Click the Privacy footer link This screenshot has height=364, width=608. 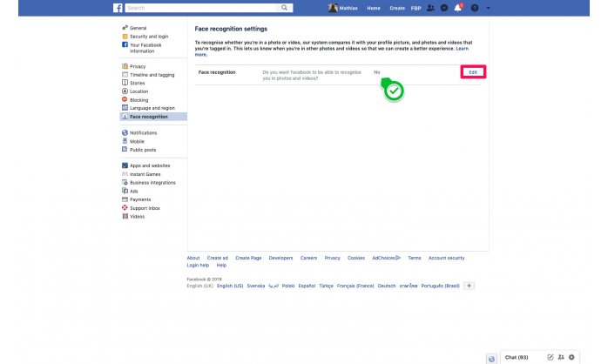[x=332, y=258]
